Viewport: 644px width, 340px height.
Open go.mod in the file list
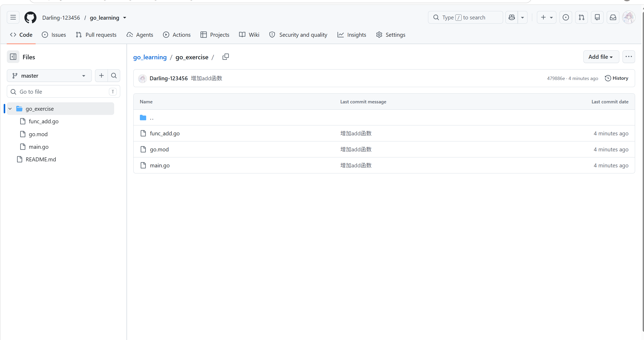click(159, 149)
